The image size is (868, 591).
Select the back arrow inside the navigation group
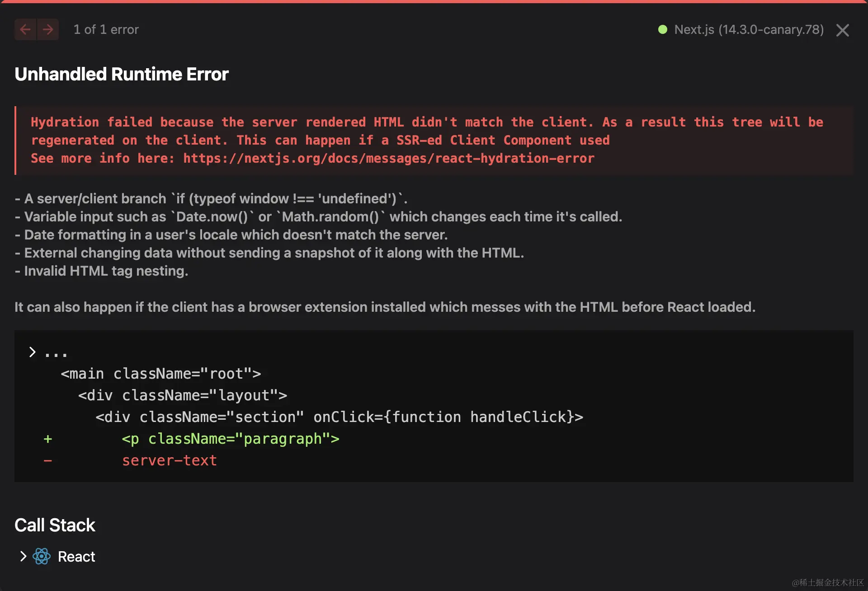tap(25, 29)
